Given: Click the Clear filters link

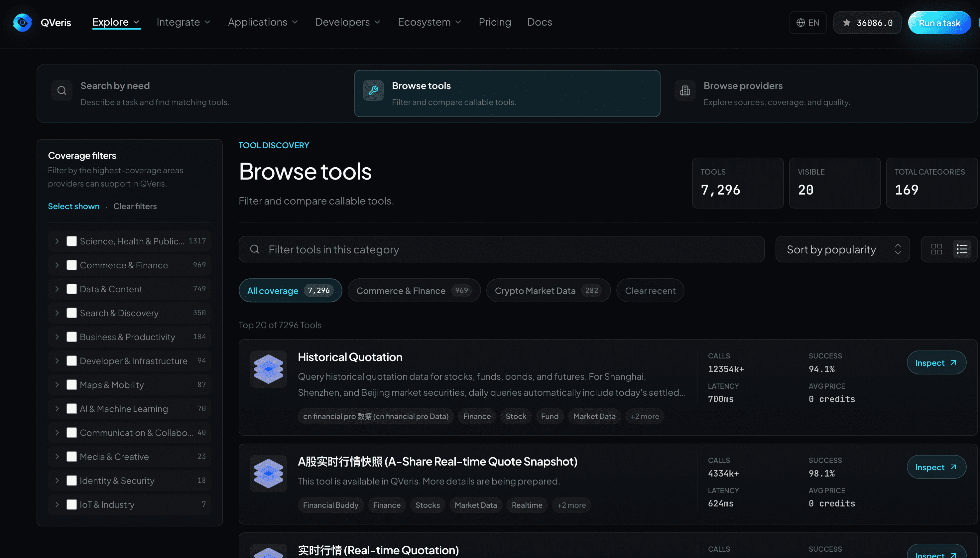Looking at the screenshot, I should [x=135, y=206].
